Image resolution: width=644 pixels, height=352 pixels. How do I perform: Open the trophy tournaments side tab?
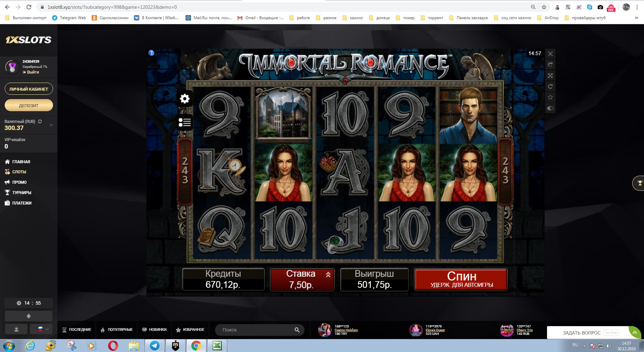(638, 183)
